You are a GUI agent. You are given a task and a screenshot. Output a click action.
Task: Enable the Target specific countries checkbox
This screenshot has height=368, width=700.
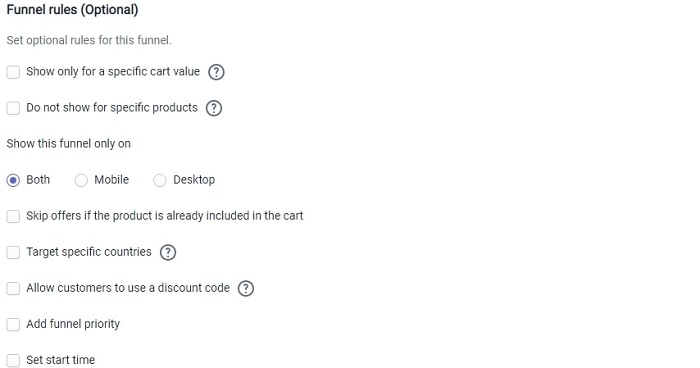pos(13,252)
